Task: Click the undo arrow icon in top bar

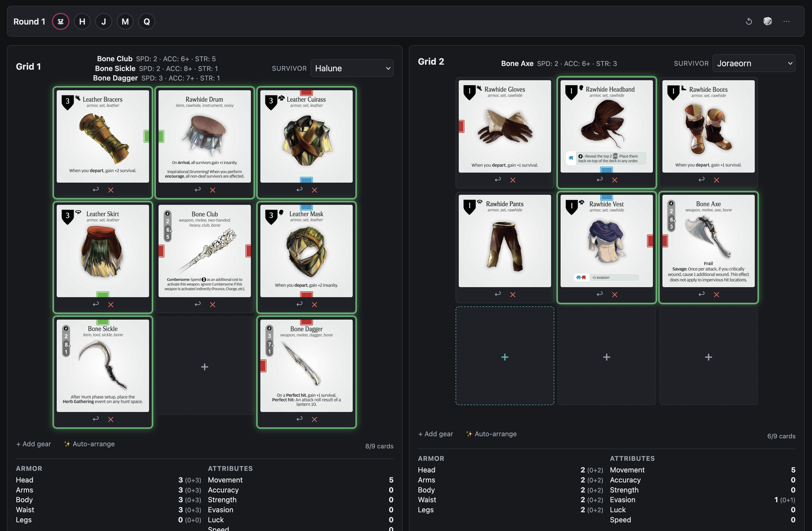Action: [x=749, y=21]
